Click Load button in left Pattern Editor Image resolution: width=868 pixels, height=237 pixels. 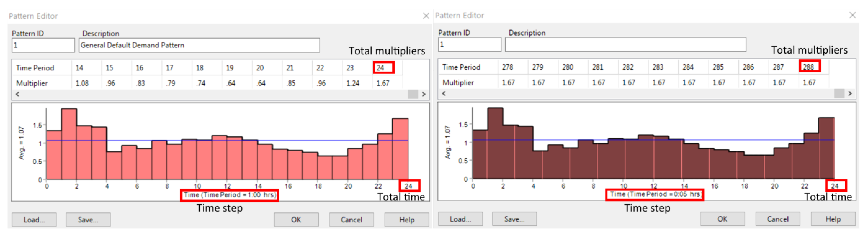(34, 219)
